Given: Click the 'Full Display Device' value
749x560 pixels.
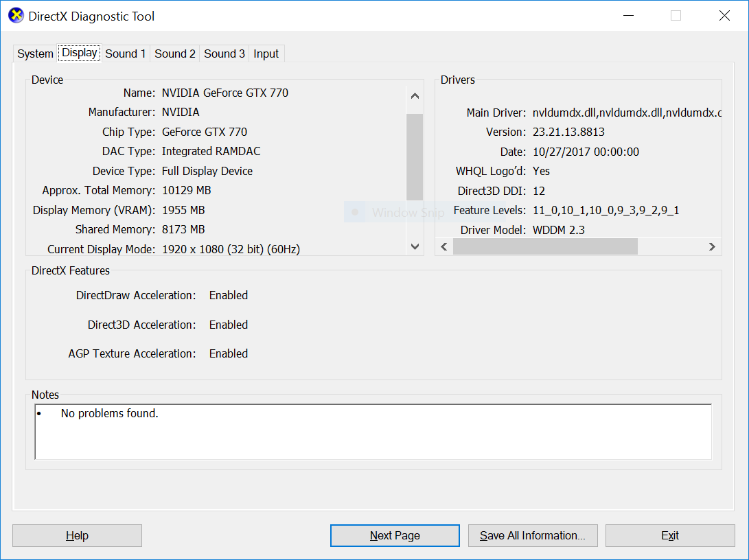Looking at the screenshot, I should tap(207, 171).
